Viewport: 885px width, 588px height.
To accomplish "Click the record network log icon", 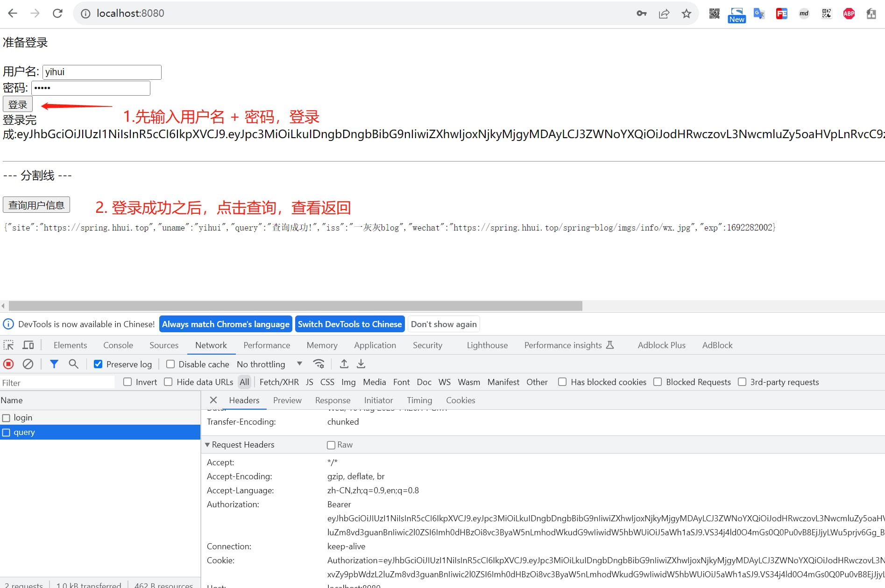I will point(8,364).
